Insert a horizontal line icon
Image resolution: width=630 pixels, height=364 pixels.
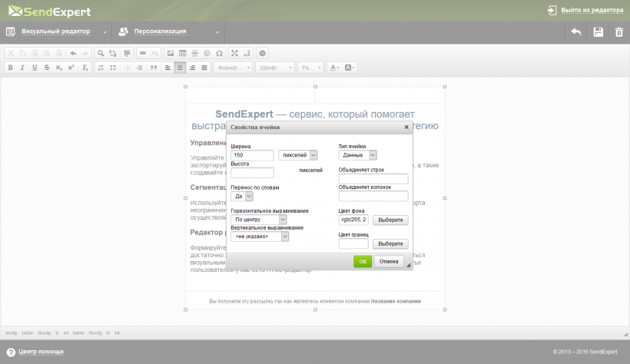195,53
